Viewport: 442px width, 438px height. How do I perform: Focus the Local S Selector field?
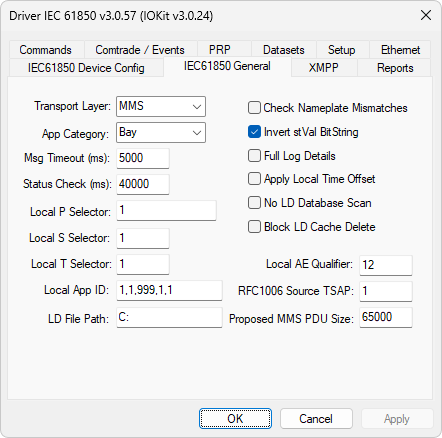pyautogui.click(x=143, y=238)
